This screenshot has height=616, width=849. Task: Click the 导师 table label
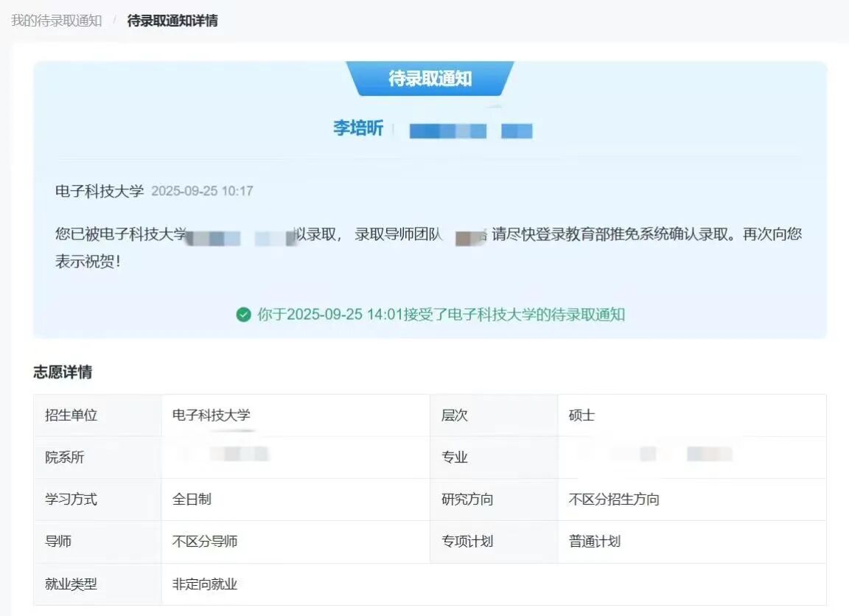pyautogui.click(x=58, y=542)
